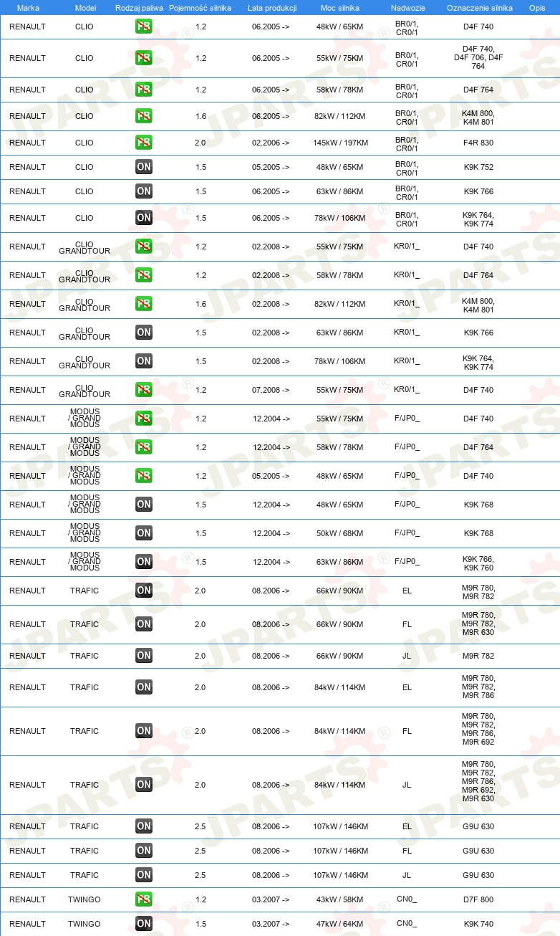Click the petrol icon in the CLIO 1.6 82kW / 112KM row

pos(144,116)
